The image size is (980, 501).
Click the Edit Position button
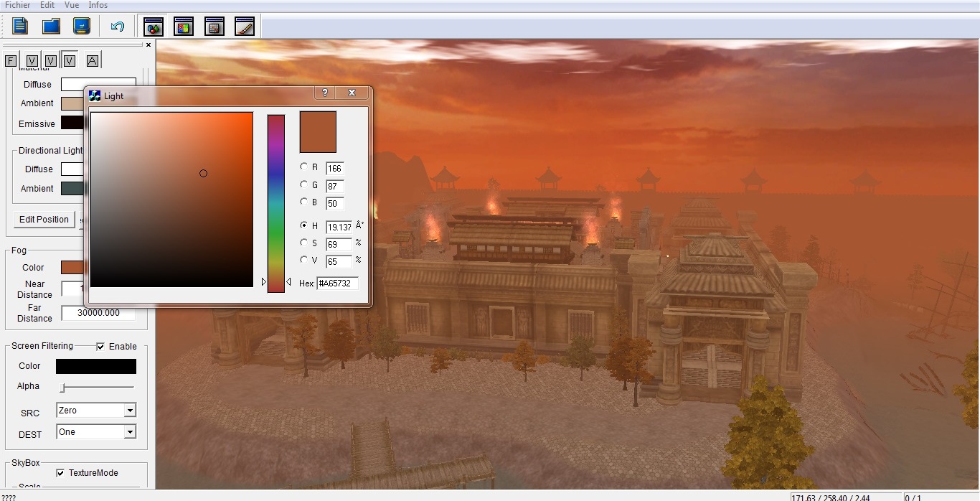[44, 220]
